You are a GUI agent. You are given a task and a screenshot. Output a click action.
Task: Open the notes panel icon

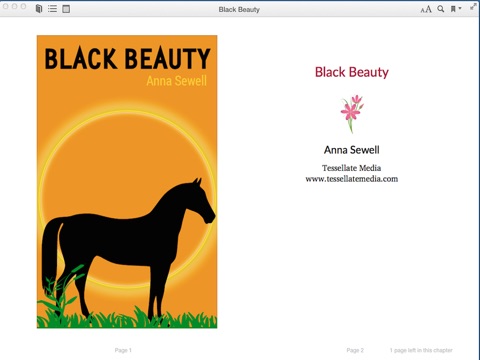click(x=66, y=9)
